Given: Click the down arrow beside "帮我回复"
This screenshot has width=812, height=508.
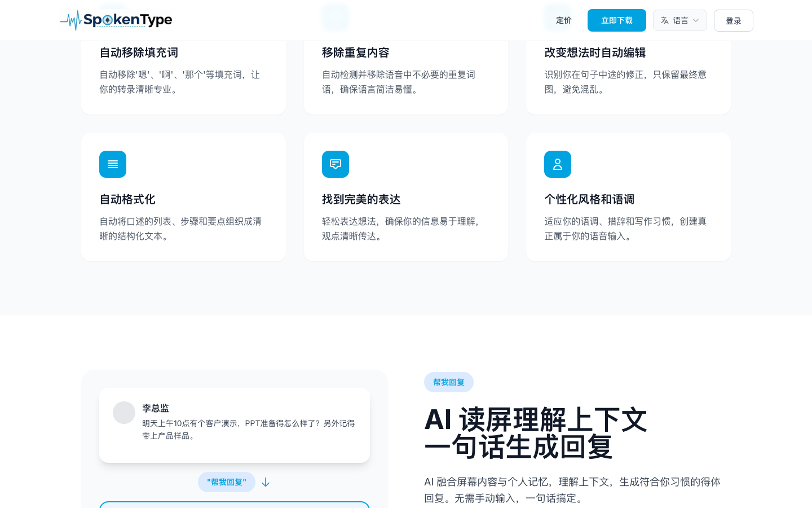Looking at the screenshot, I should click(x=266, y=482).
